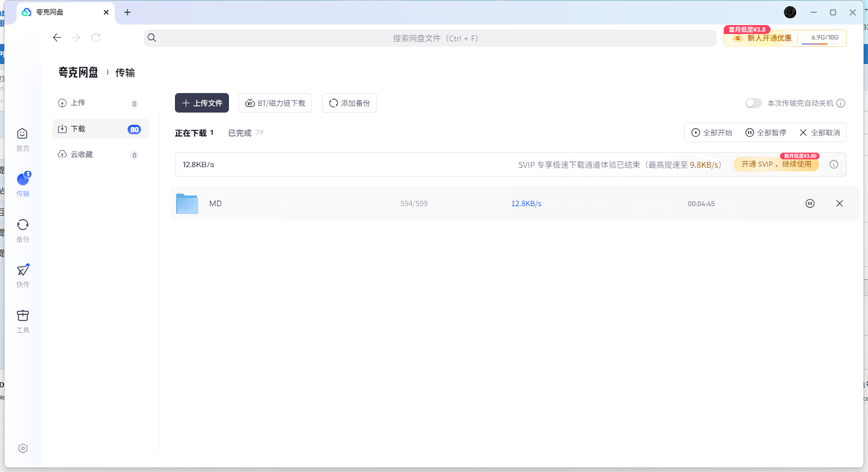Cancel the MD download with X
This screenshot has width=868, height=472.
click(840, 203)
